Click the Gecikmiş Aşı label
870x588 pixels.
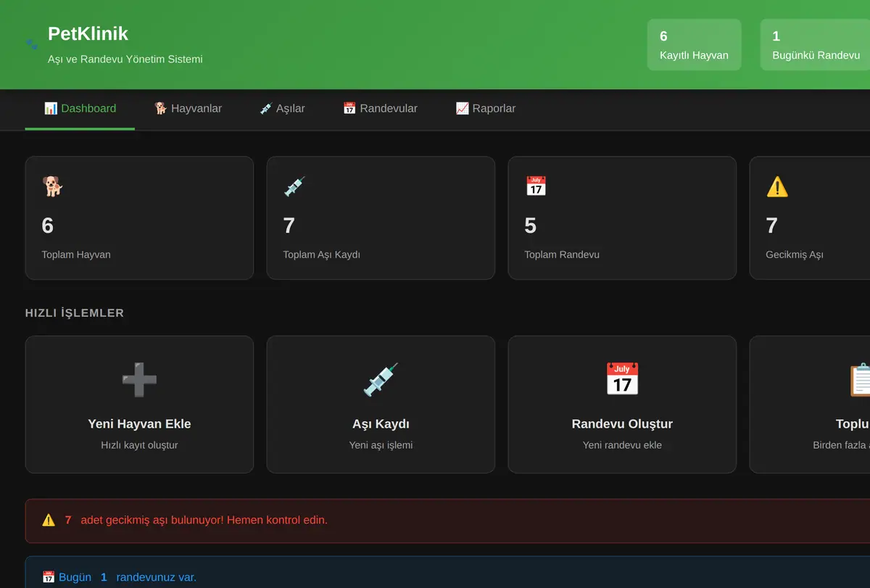tap(795, 254)
